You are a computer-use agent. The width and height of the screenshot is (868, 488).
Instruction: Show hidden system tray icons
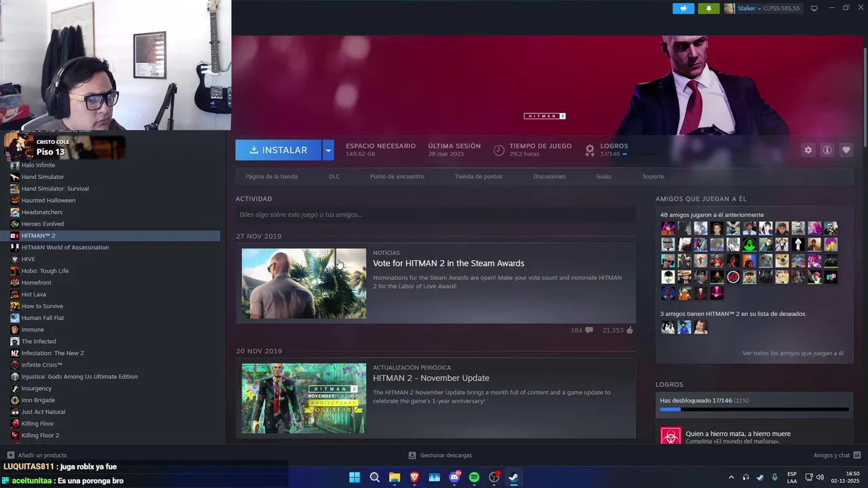tap(731, 477)
